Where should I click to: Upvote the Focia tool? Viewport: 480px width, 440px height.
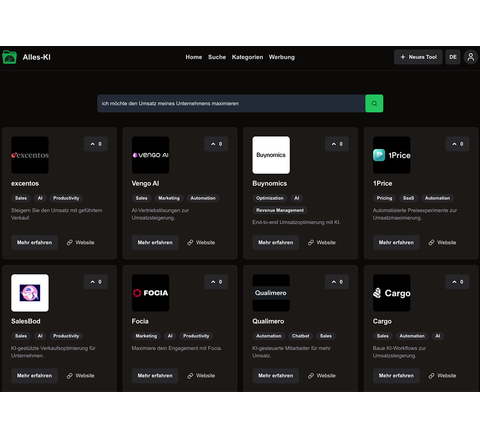216,282
